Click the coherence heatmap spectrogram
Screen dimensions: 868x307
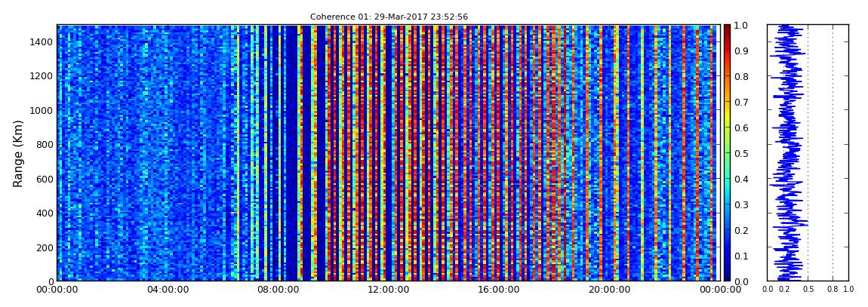click(387, 153)
